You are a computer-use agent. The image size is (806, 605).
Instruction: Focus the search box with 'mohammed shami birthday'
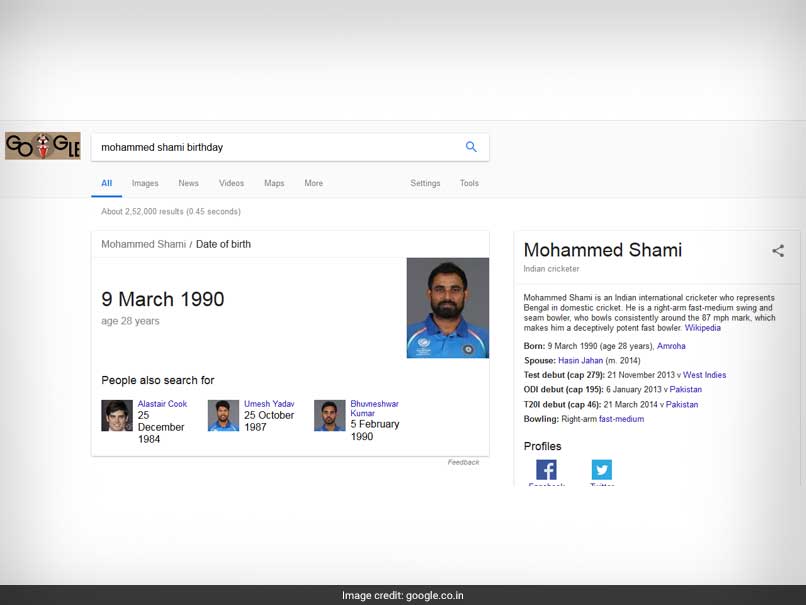[x=290, y=148]
